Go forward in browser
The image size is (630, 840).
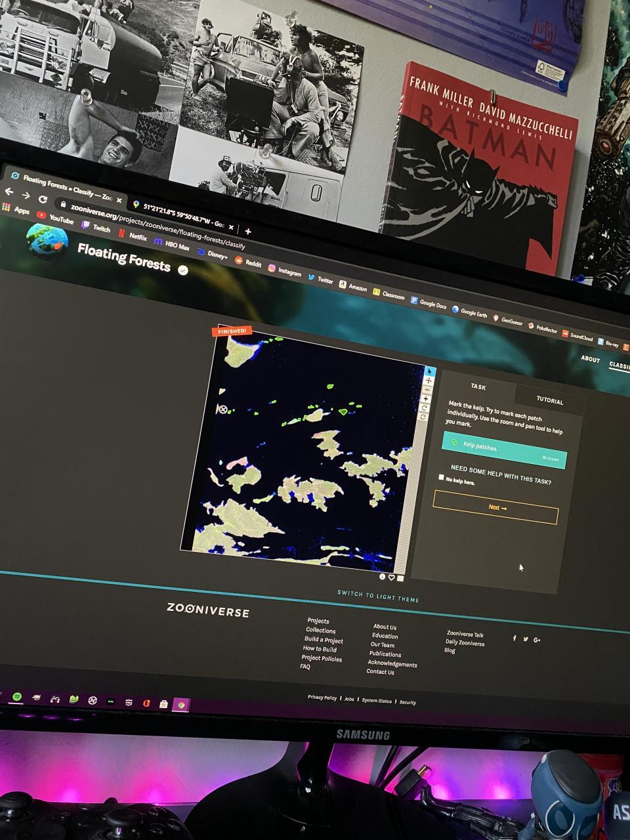pos(26,195)
